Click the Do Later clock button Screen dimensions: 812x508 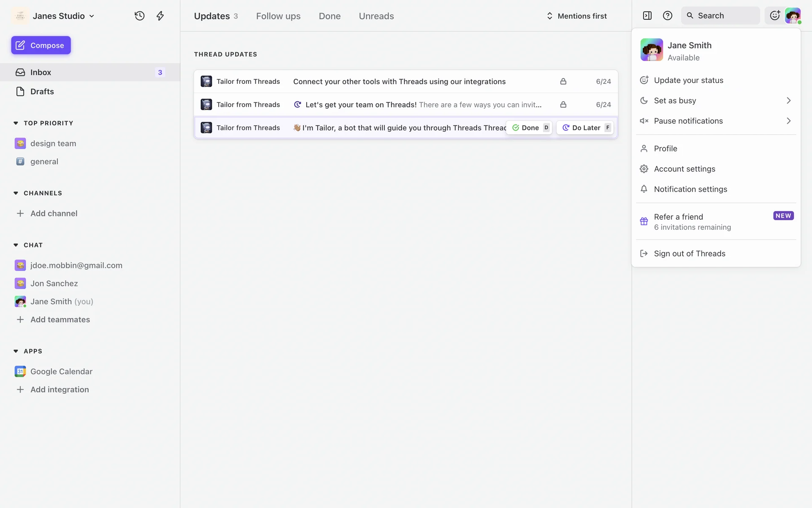click(x=585, y=128)
